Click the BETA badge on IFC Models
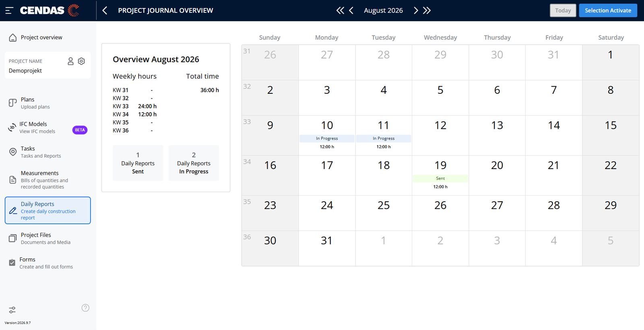The image size is (644, 330). tap(80, 130)
